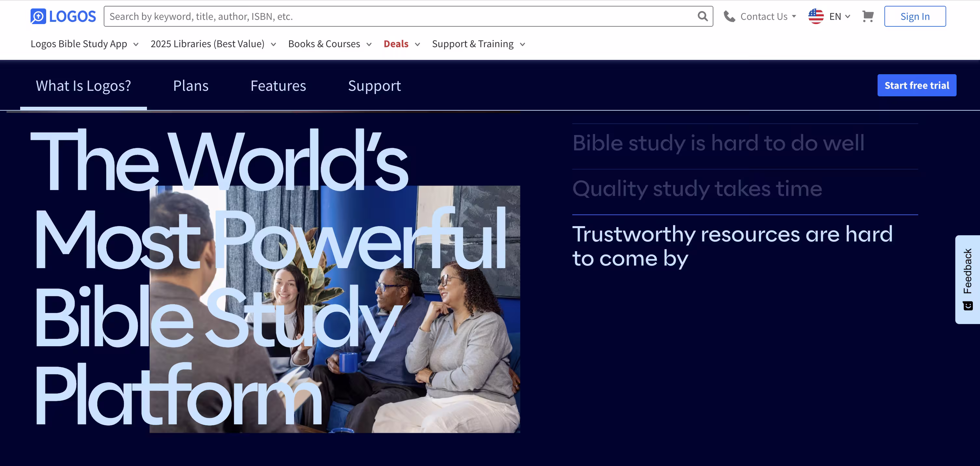Image resolution: width=980 pixels, height=466 pixels.
Task: Switch to the Features tab
Action: click(x=278, y=86)
